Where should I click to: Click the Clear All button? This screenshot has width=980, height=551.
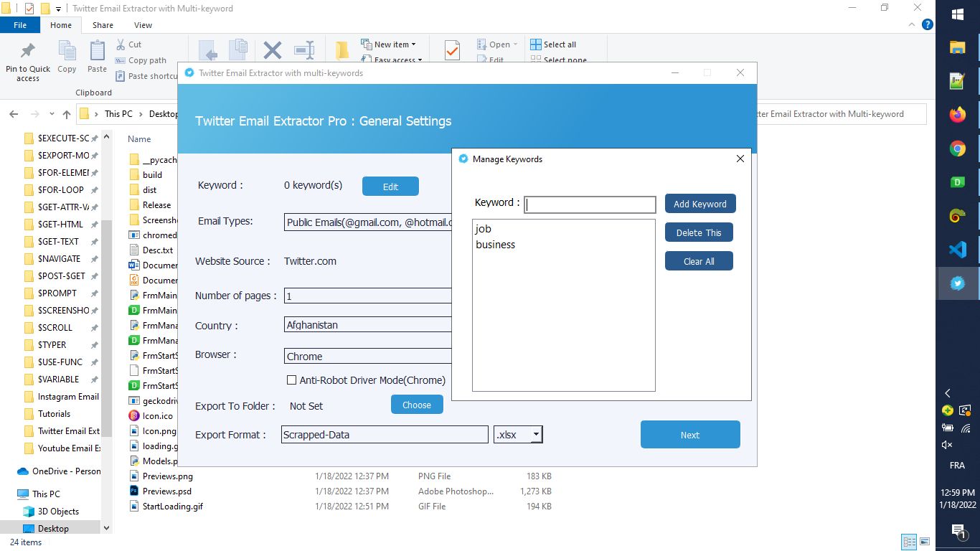point(699,261)
